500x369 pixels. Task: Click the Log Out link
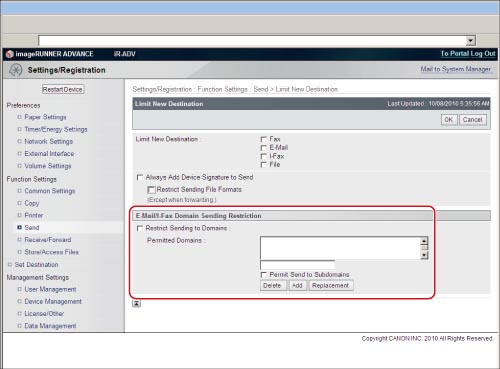pos(483,54)
